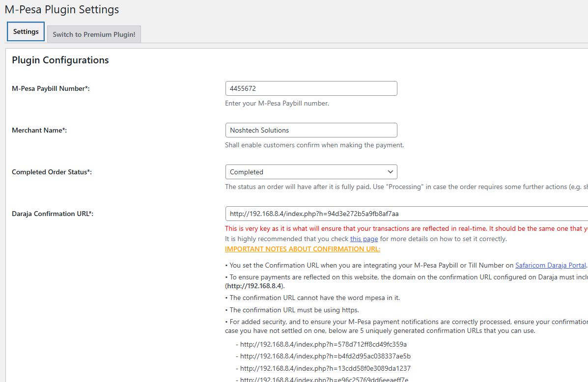Open the Completed Order Status dropdown
588x382 pixels.
(x=311, y=172)
